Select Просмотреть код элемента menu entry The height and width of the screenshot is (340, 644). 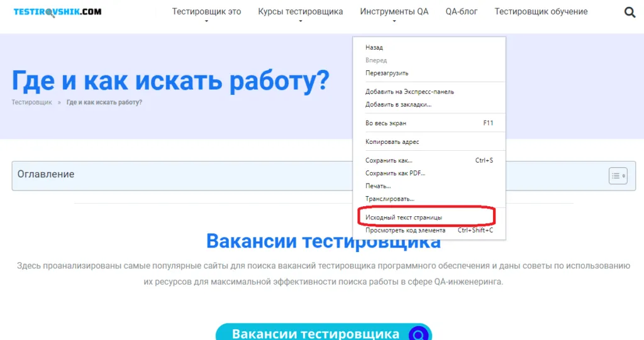[429, 231]
